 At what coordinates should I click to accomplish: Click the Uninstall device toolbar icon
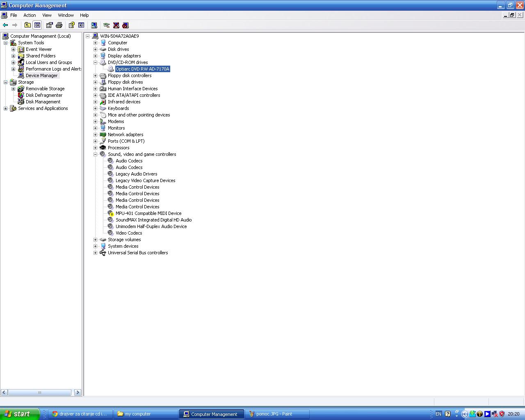pyautogui.click(x=116, y=25)
